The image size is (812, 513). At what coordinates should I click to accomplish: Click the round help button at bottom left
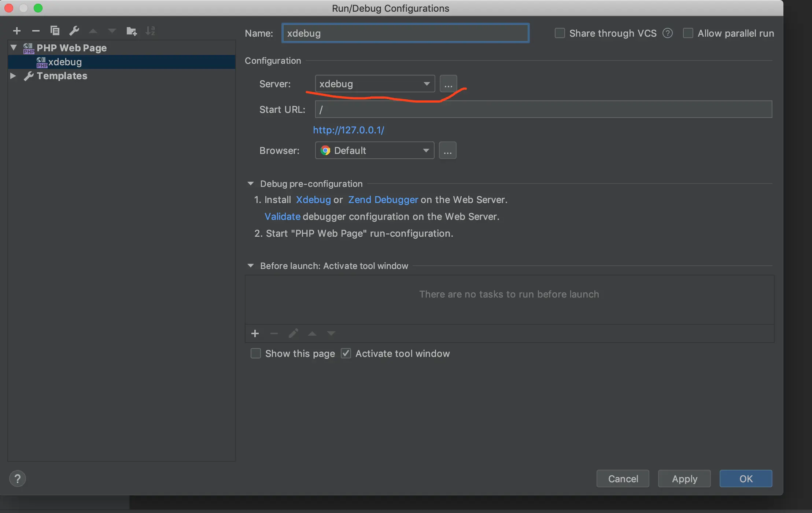18,479
